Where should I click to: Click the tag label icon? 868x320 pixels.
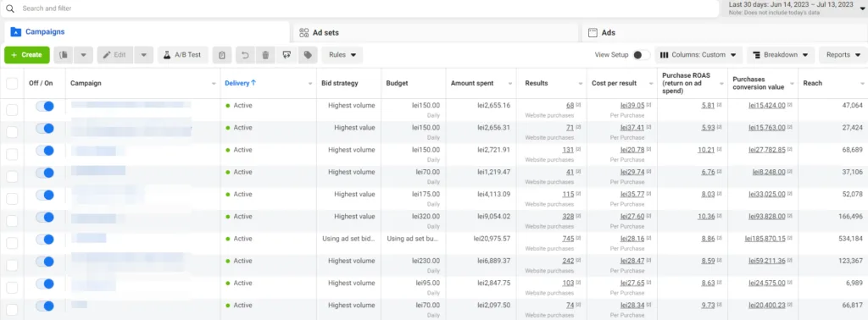(x=307, y=55)
